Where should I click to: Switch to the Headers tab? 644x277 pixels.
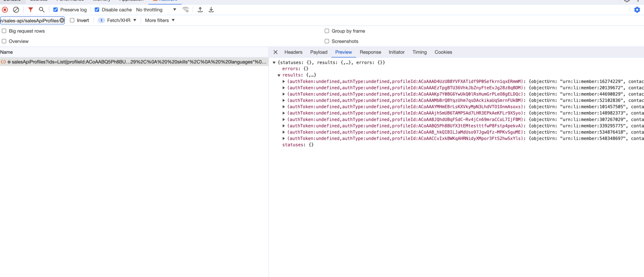click(x=293, y=52)
